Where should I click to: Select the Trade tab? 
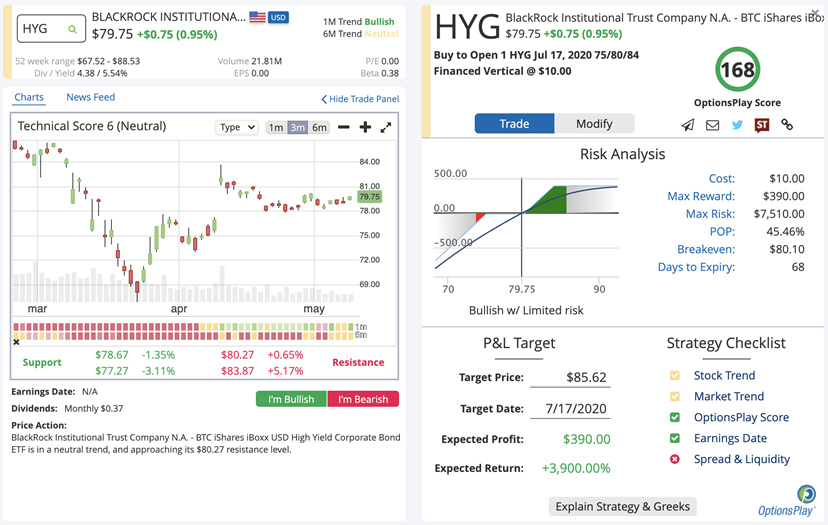tap(514, 124)
